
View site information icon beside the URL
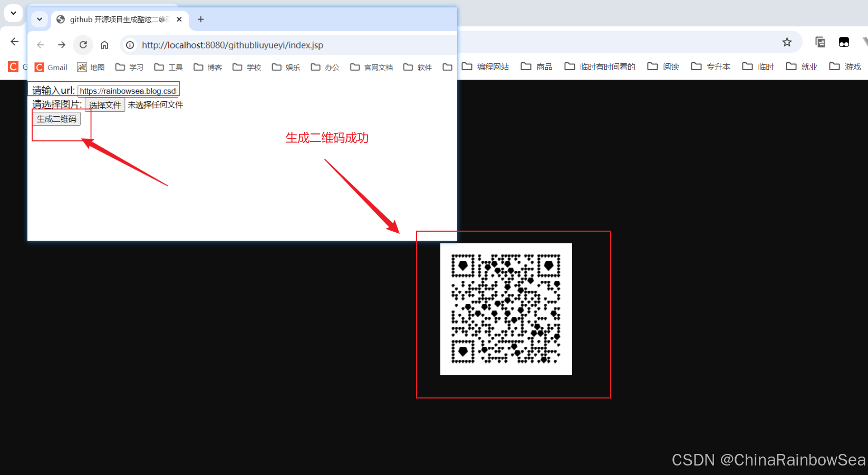[x=130, y=45]
